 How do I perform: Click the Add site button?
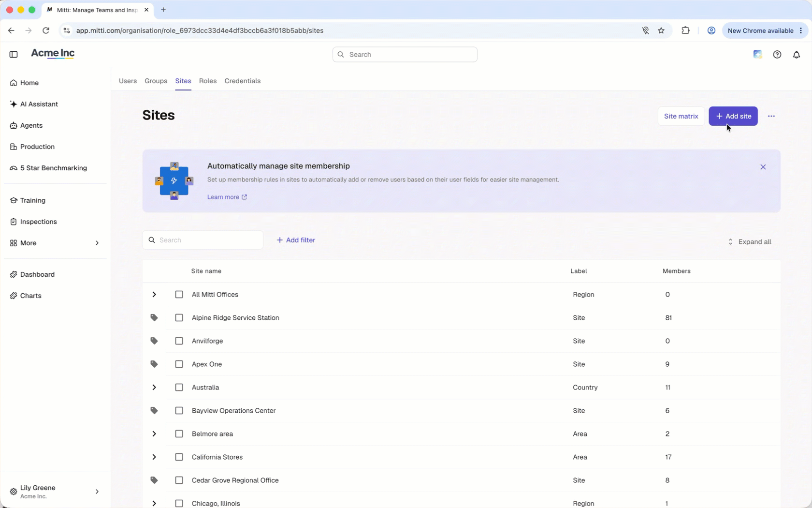click(x=733, y=116)
